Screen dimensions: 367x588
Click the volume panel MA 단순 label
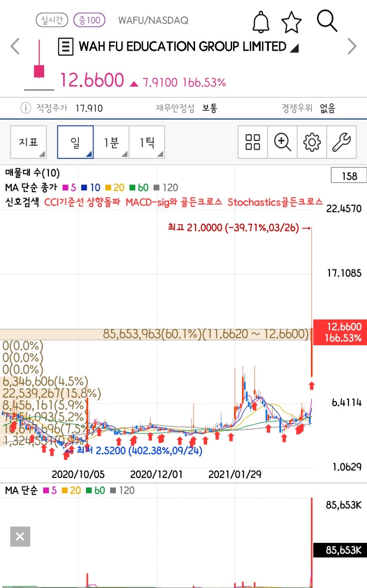pos(21,491)
